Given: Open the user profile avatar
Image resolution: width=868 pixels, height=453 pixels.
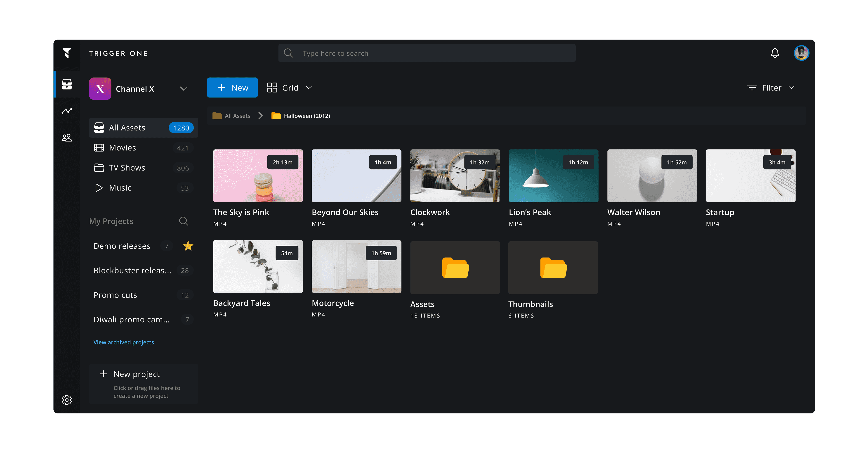Looking at the screenshot, I should coord(801,53).
